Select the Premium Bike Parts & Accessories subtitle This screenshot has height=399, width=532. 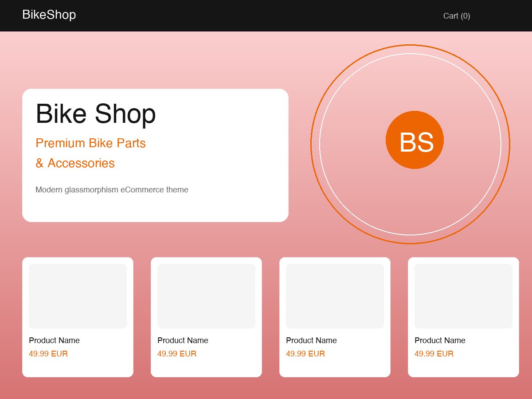(x=90, y=153)
